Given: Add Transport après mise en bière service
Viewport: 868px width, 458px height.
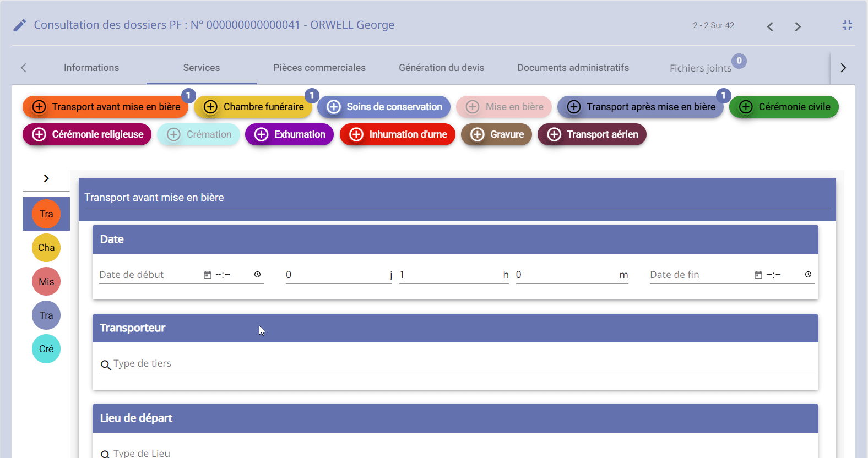Looking at the screenshot, I should point(641,107).
